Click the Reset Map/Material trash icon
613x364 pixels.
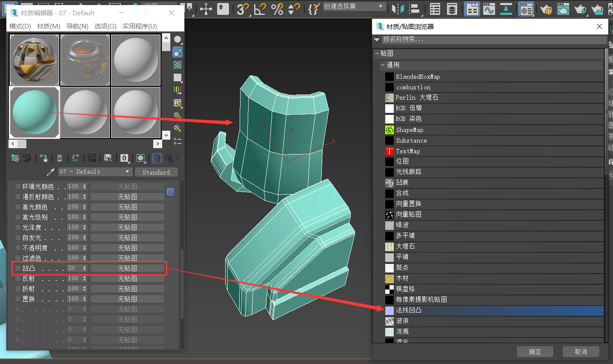coord(60,158)
